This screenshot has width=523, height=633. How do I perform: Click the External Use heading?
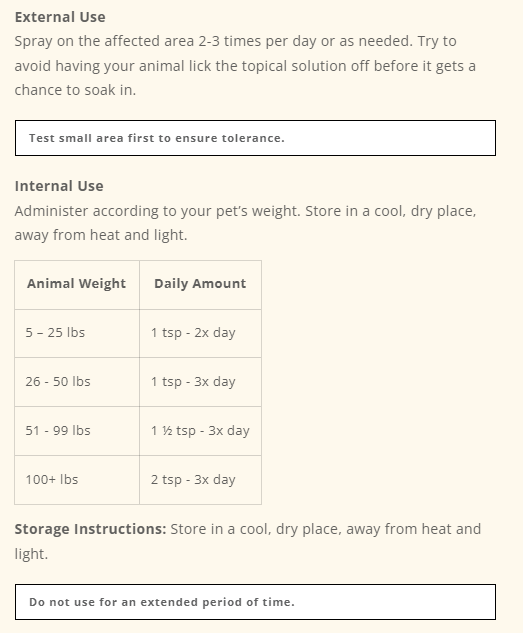click(60, 17)
